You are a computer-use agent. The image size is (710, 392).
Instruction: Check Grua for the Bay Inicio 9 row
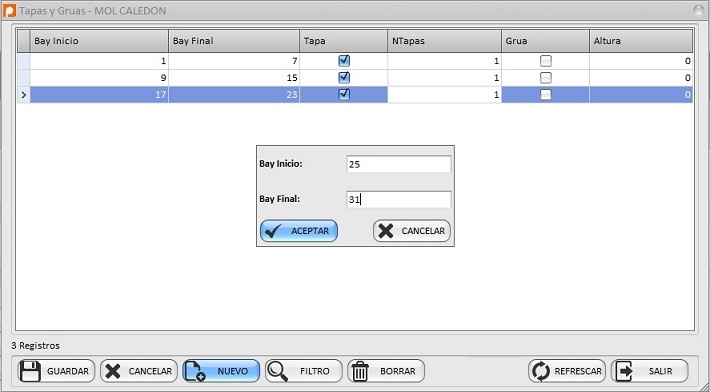546,77
